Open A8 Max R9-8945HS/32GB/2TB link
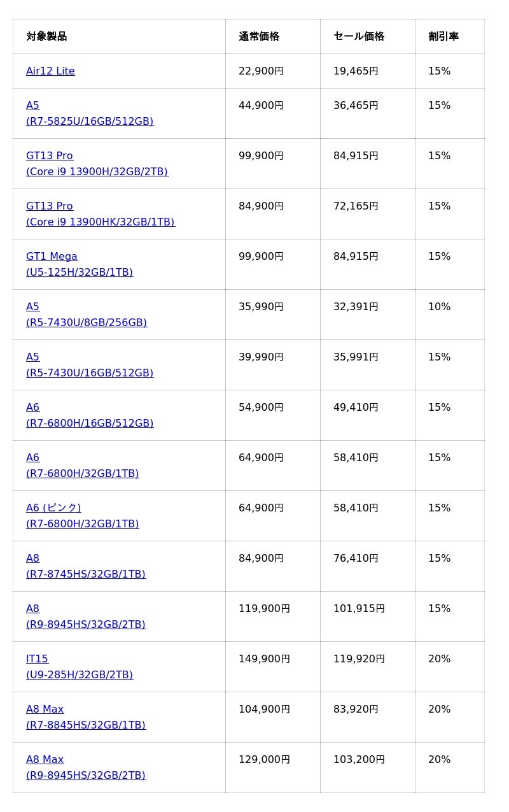The width and height of the screenshot is (509, 812). click(85, 775)
